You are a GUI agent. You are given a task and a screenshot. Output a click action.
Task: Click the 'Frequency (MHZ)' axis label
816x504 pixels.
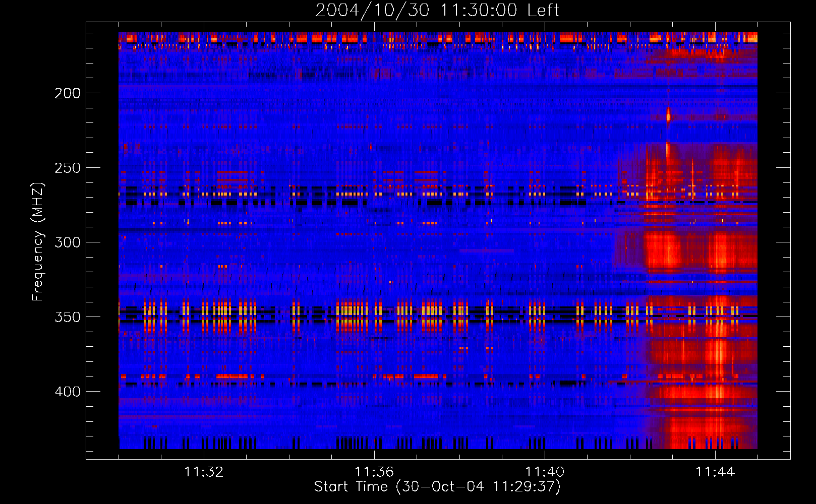[38, 241]
